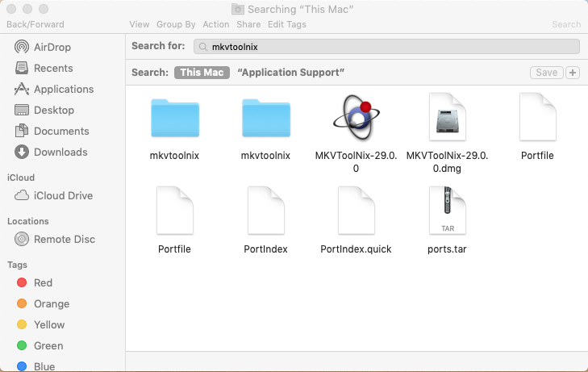
Task: Go to the Desktop folder
Action: tap(44, 110)
